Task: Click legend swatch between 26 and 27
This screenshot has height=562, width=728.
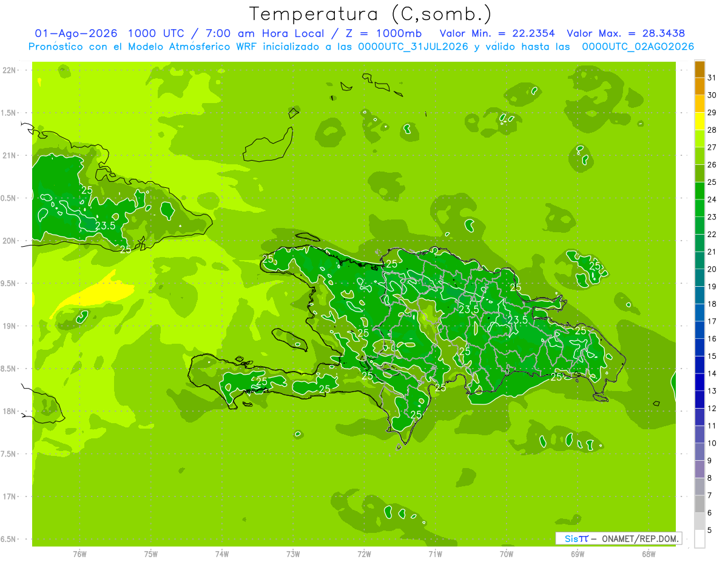Action: pos(699,156)
